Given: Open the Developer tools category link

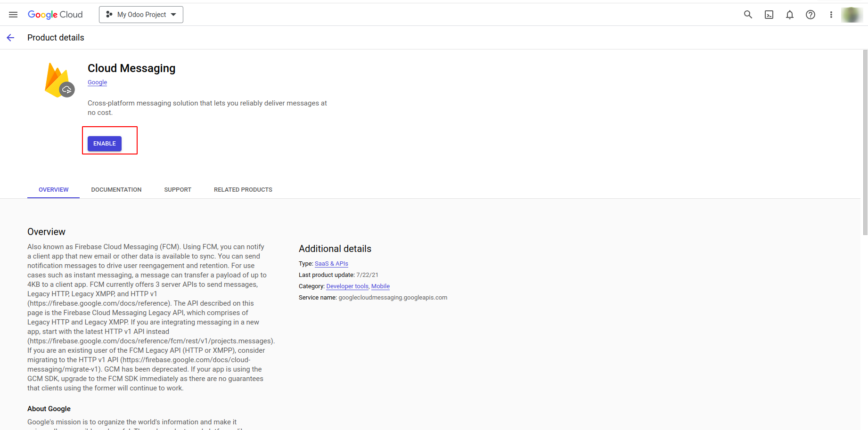Looking at the screenshot, I should pyautogui.click(x=347, y=286).
